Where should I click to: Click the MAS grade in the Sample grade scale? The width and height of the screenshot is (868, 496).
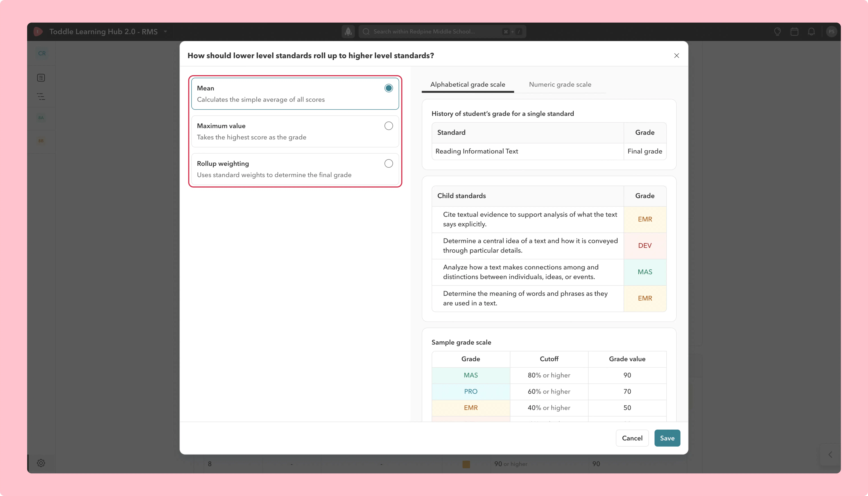tap(471, 375)
